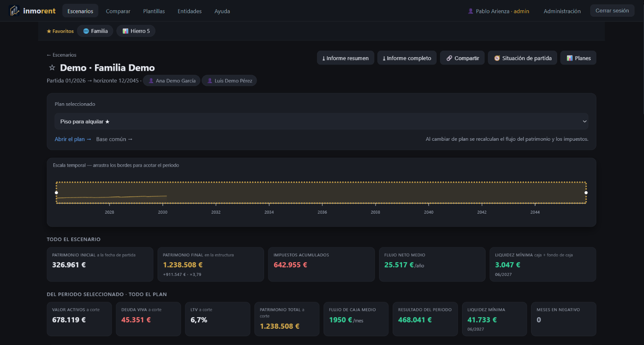Click the Flujo neto medio value 25.517 €

pos(399,264)
